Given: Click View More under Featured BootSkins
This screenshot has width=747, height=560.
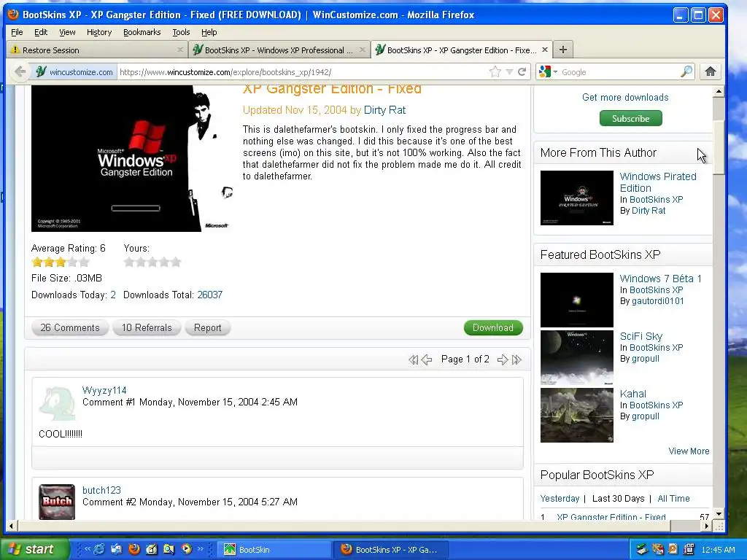Looking at the screenshot, I should (689, 451).
